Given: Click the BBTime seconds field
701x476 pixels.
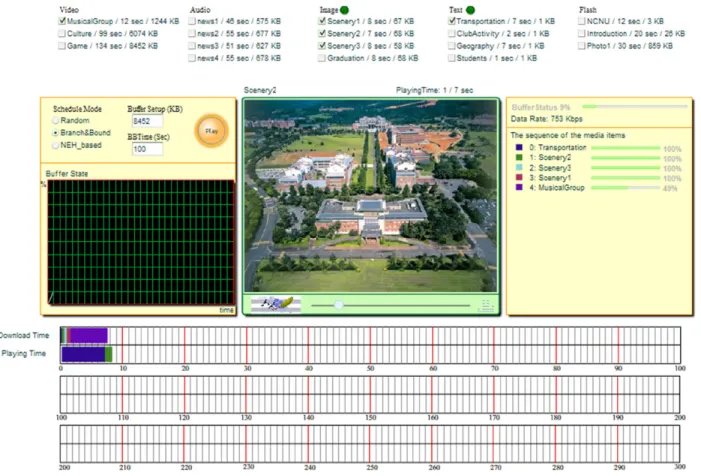Looking at the screenshot, I should tap(147, 149).
